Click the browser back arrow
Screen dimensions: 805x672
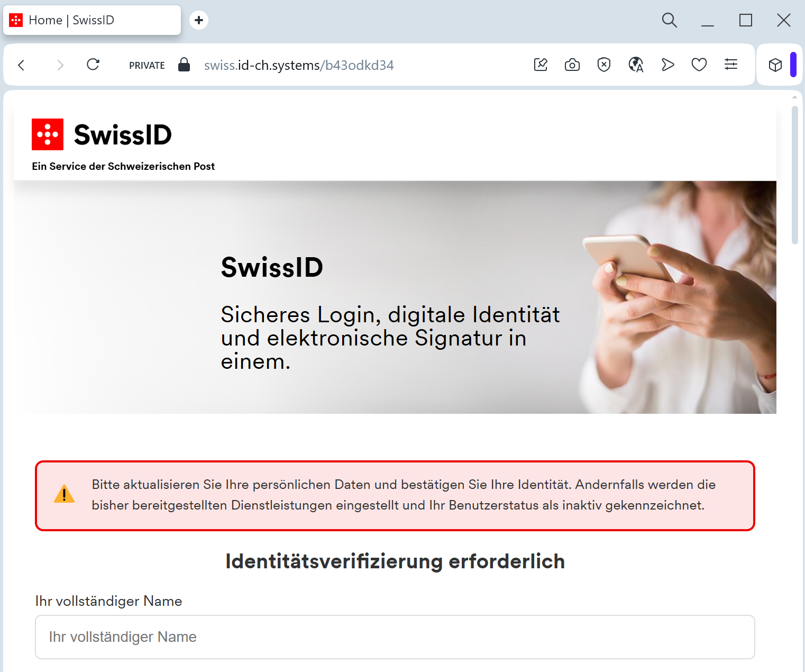coord(21,65)
